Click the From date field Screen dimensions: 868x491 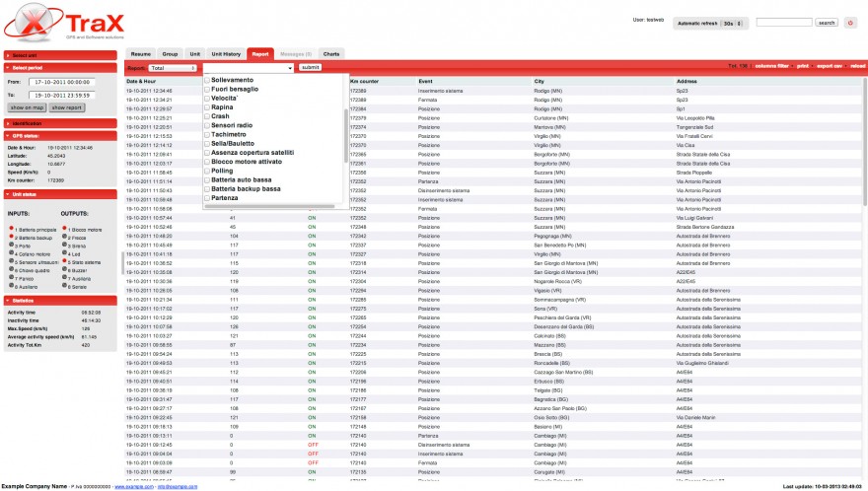pos(62,82)
